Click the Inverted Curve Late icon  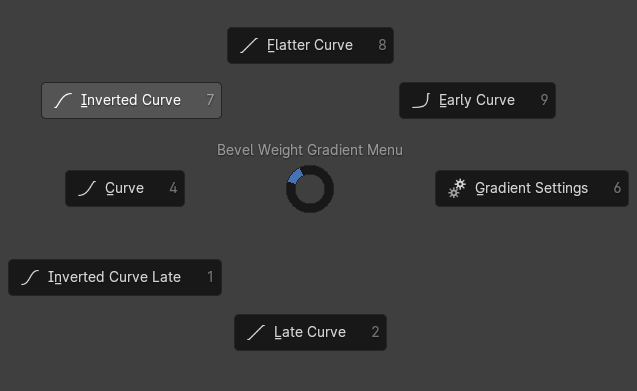tap(30, 278)
